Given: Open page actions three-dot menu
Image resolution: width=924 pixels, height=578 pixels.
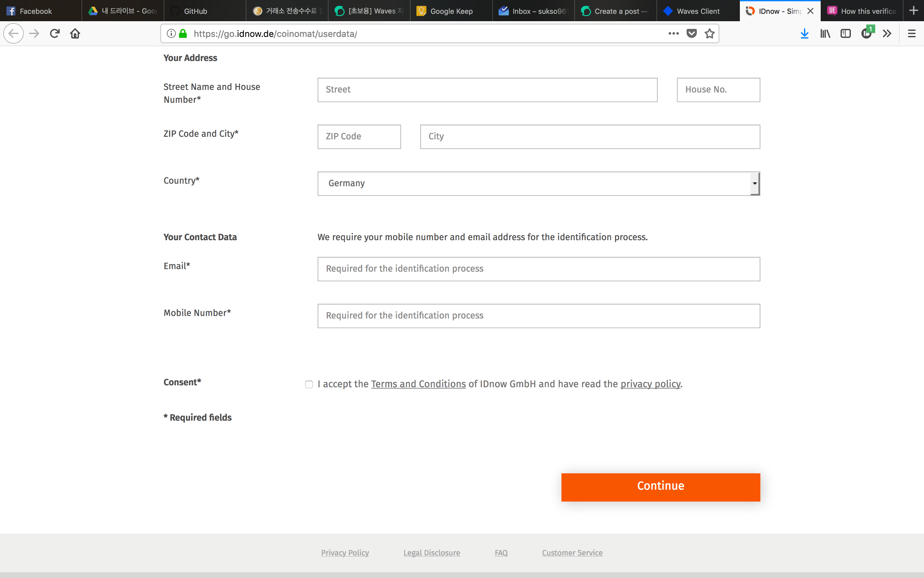Looking at the screenshot, I should tap(673, 34).
